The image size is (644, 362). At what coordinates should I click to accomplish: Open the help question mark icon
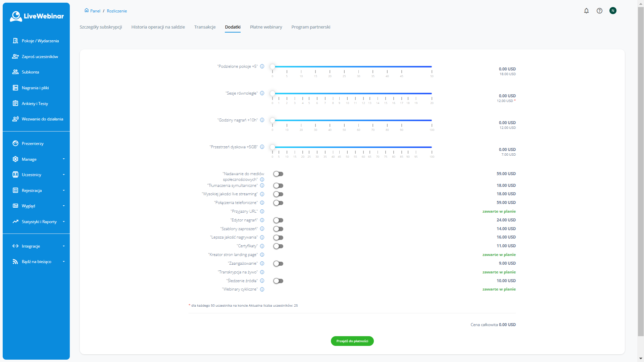tap(599, 11)
